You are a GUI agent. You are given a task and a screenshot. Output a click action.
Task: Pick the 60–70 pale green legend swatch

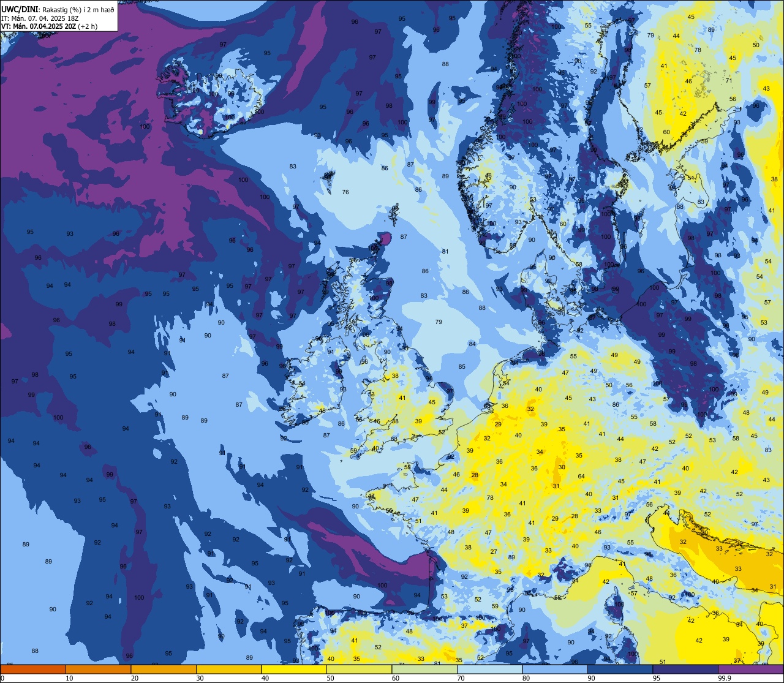coord(424,669)
